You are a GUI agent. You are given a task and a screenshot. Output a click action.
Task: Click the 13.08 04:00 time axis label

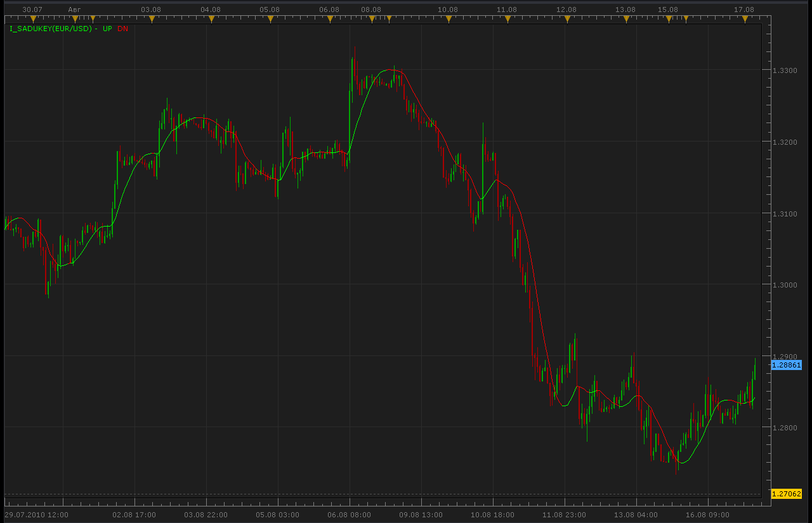click(636, 514)
